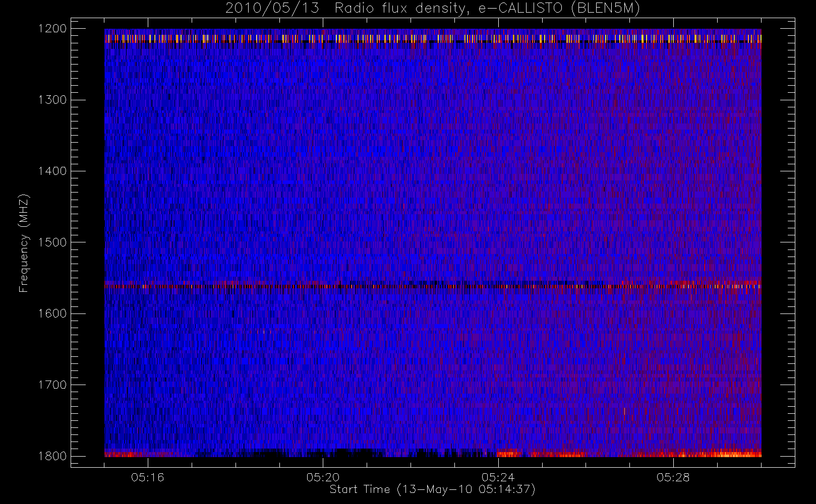Click the 05:28 time tick label
The width and height of the screenshot is (816, 504).
(673, 477)
